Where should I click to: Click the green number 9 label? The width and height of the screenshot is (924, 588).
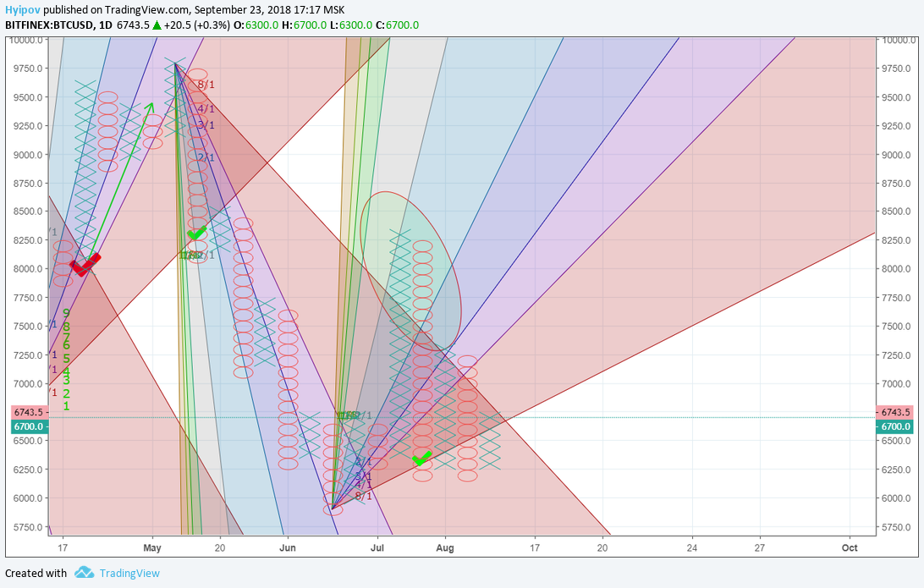pos(66,313)
